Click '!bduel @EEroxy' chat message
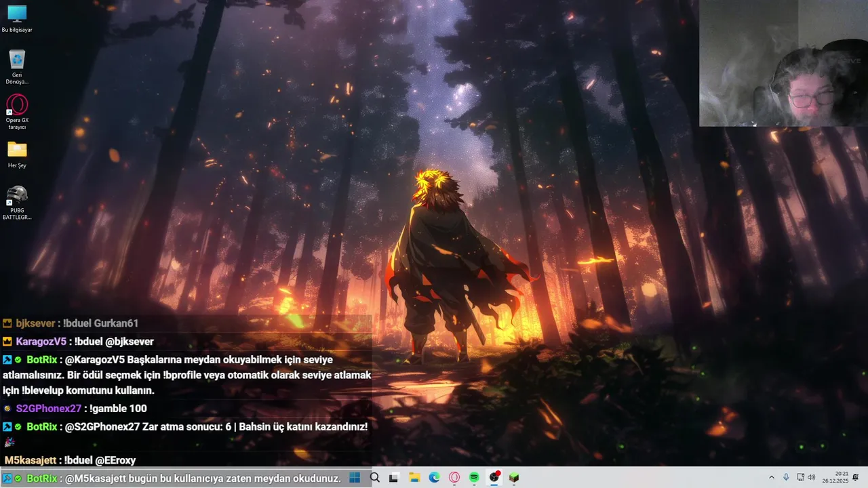The height and width of the screenshot is (488, 868). coord(100,460)
